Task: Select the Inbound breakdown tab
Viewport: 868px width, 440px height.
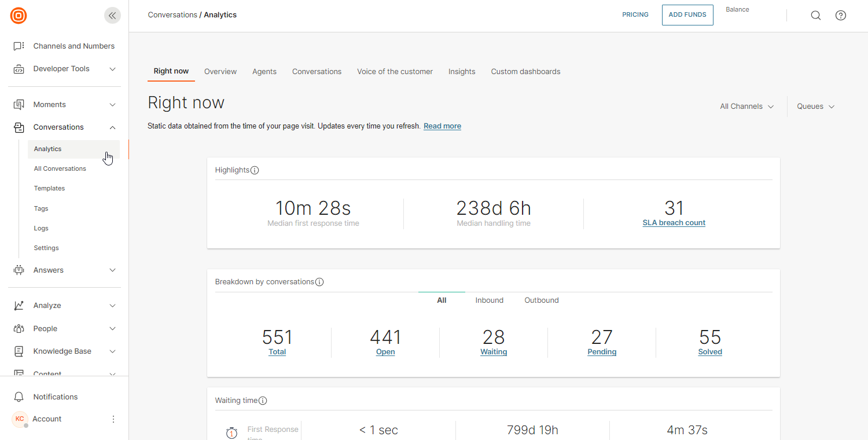Action: [489, 300]
